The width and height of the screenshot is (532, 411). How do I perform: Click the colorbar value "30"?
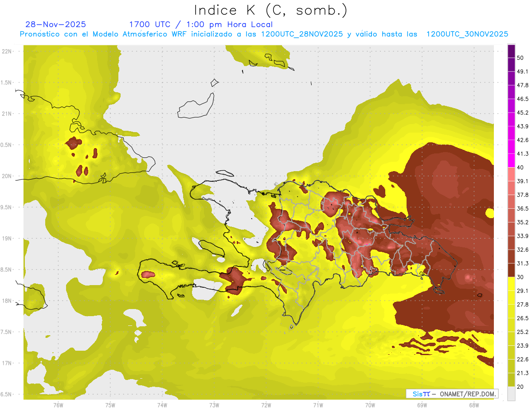click(x=521, y=277)
